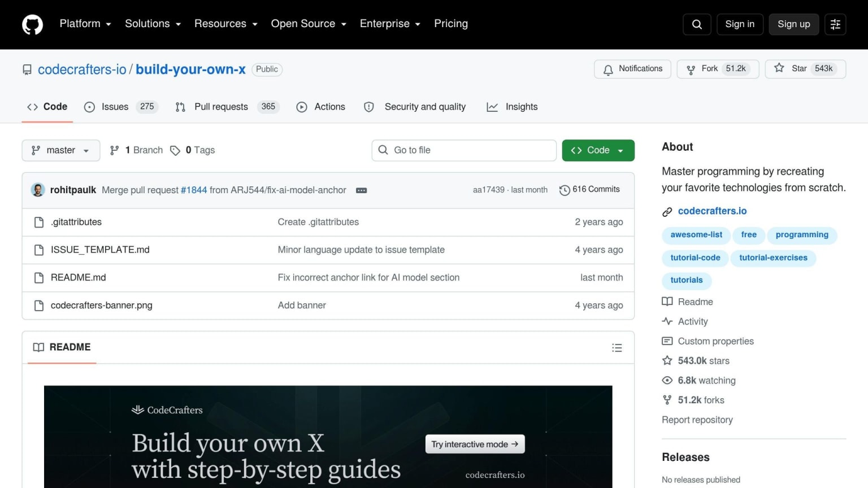Open the build-your-own-x repository link
This screenshot has height=488, width=868.
click(190, 69)
